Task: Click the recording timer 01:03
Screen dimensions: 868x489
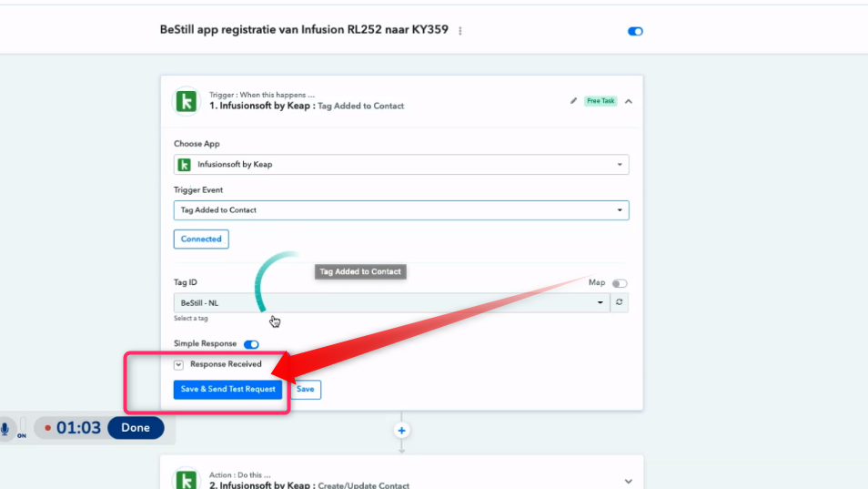Action: pos(78,428)
